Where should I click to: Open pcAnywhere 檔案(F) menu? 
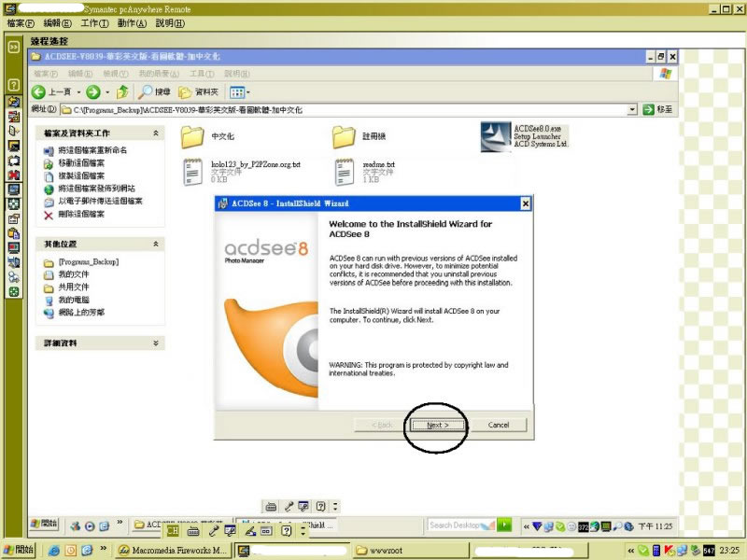pos(21,23)
